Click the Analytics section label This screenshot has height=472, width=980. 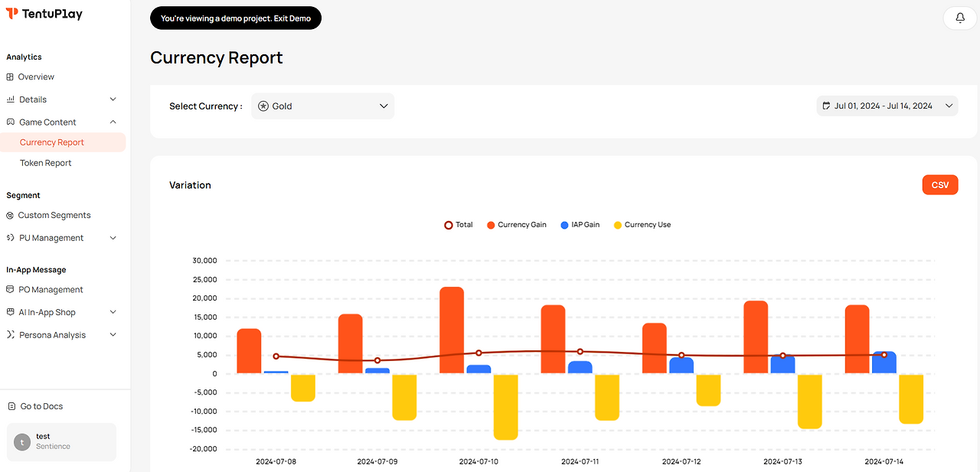(x=24, y=57)
